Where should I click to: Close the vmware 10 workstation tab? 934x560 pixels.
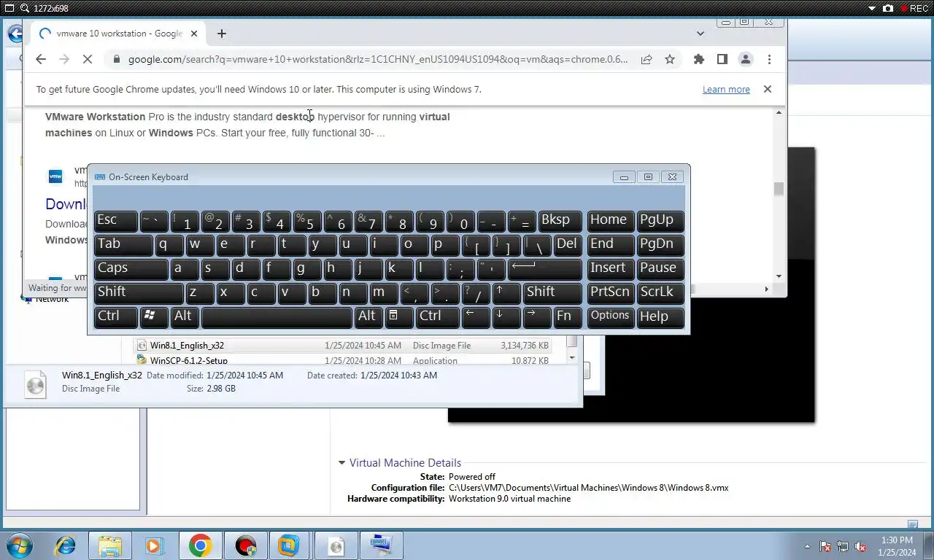(194, 34)
